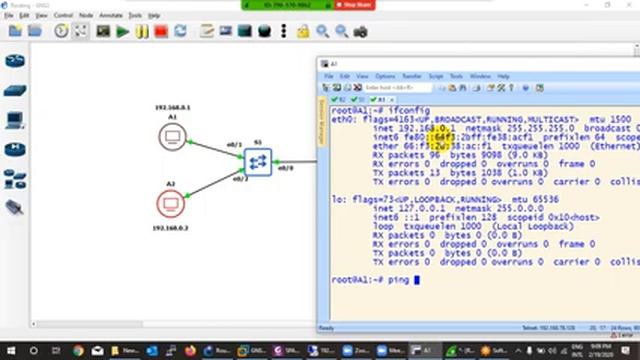Toggle the lock items padlock
The width and height of the screenshot is (640, 360).
pos(303,31)
